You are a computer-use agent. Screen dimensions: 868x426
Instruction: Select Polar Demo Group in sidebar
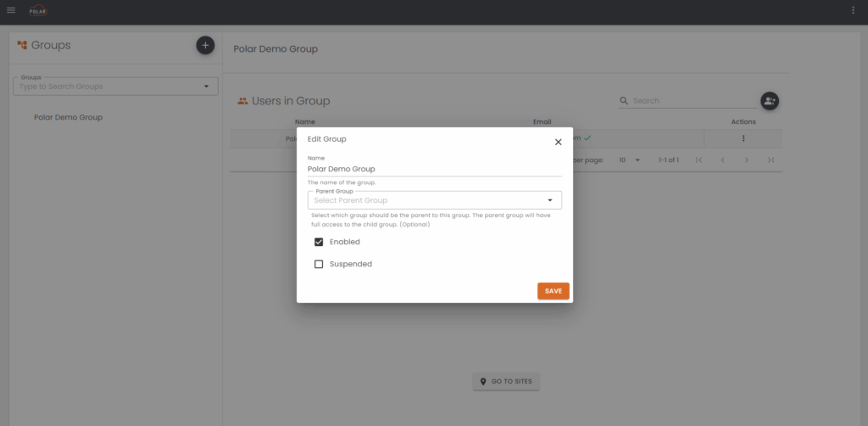point(68,117)
